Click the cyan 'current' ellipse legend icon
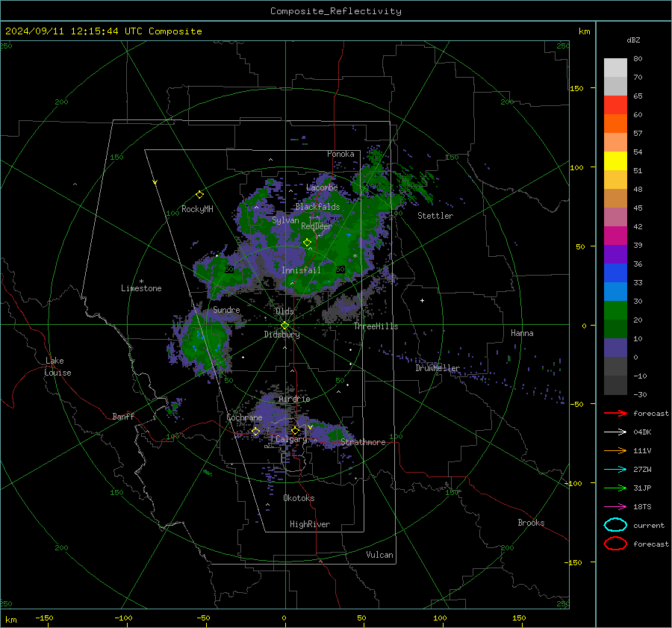672x628 pixels. click(x=615, y=525)
